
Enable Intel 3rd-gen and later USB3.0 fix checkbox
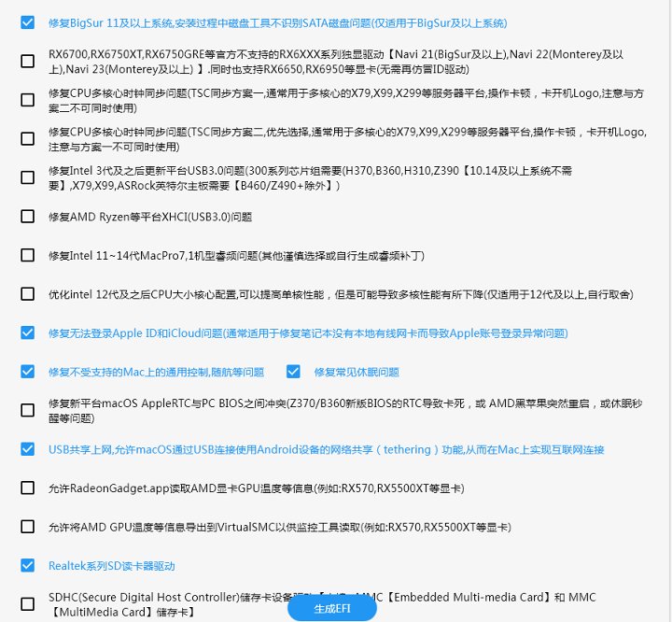[27, 178]
